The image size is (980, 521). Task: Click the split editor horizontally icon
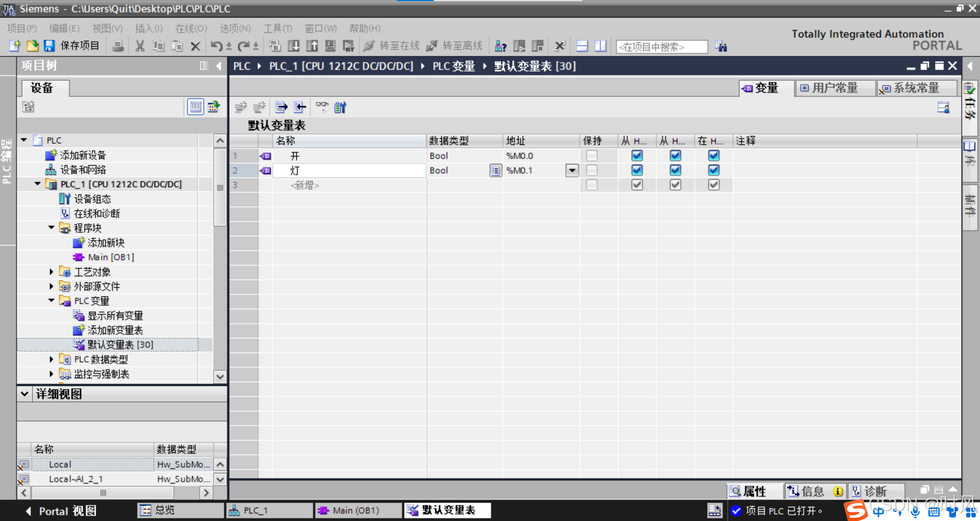click(x=582, y=46)
